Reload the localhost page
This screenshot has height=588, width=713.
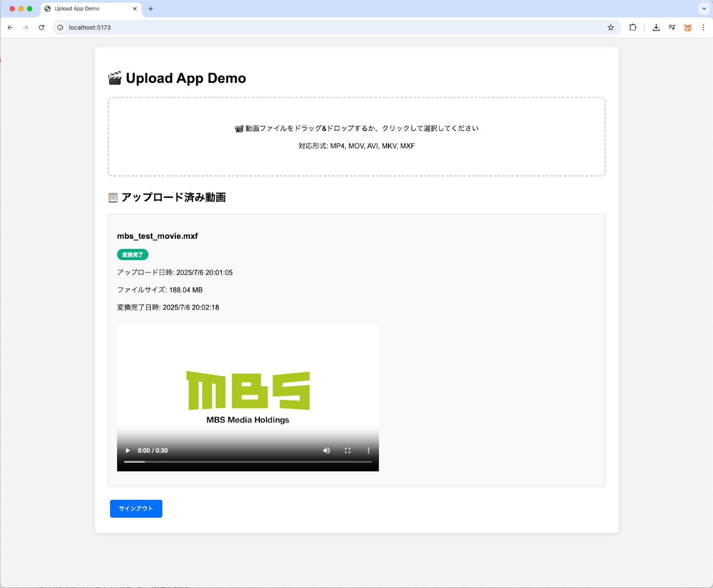(41, 28)
